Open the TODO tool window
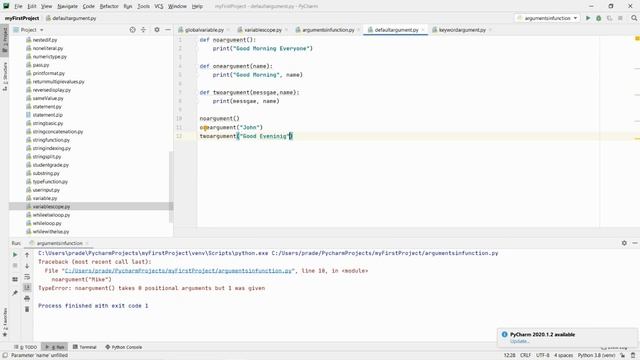This screenshot has height=360, width=640. pos(25,347)
